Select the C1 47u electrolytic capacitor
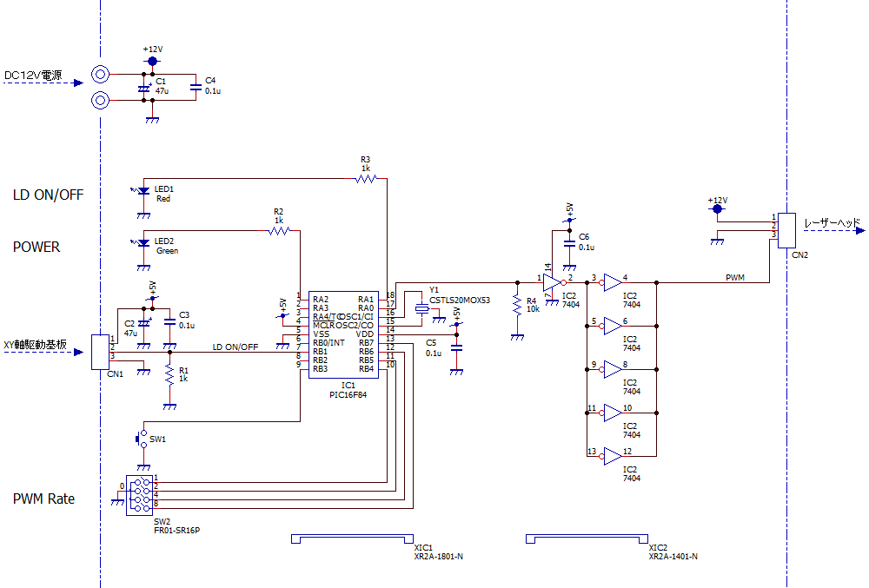Viewport: 869px width, 588px height. [x=144, y=89]
